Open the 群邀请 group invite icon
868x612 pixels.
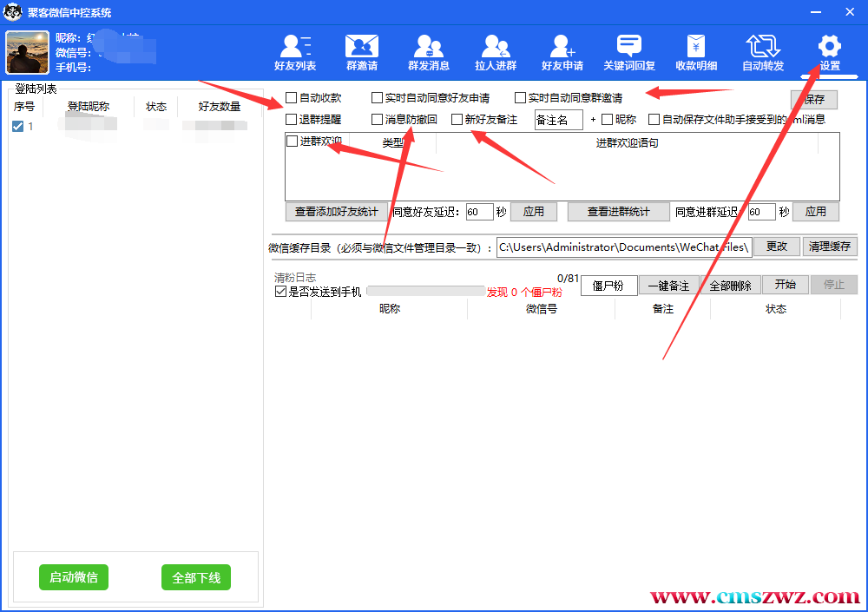tap(361, 52)
